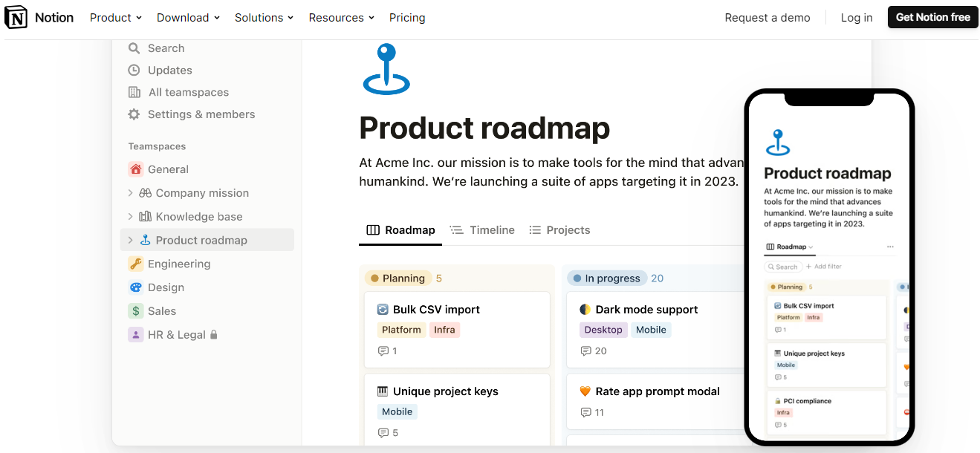This screenshot has height=453, width=980.
Task: Click the Teamspaces section label
Action: pyautogui.click(x=157, y=146)
